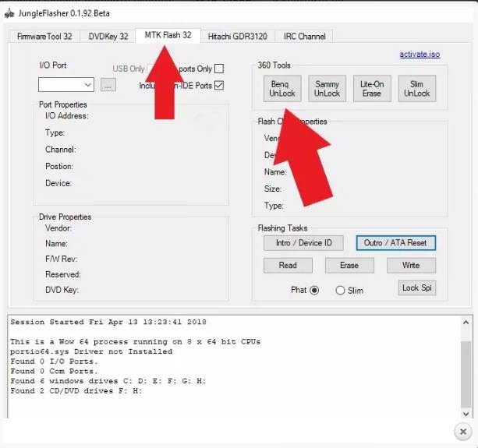Open the IRC Channel tab
This screenshot has height=448, width=478.
tap(304, 37)
